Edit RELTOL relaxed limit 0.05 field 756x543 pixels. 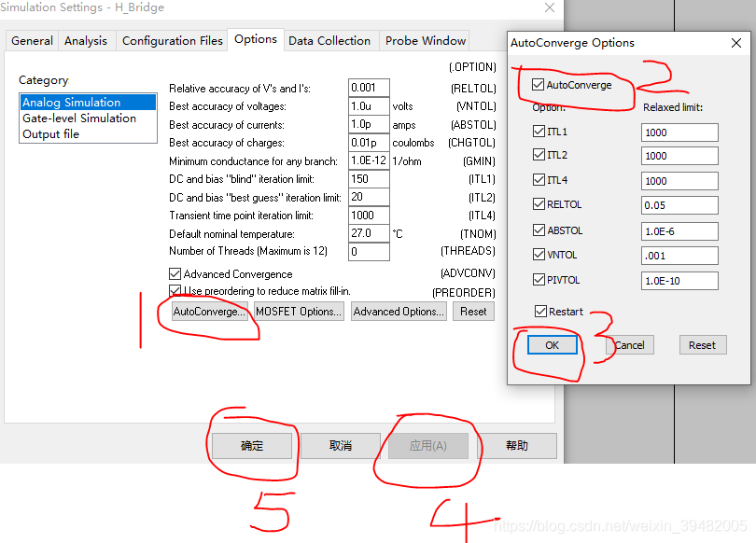[679, 205]
